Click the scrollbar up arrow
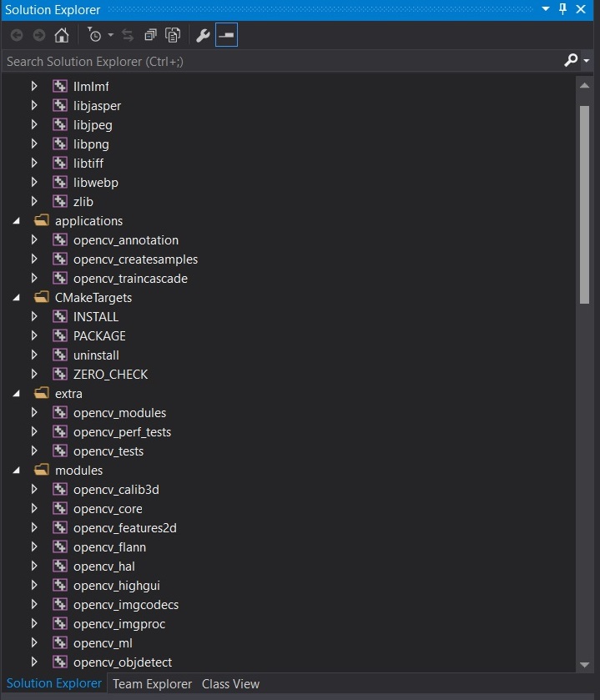Viewport: 600px width, 700px height. point(584,86)
